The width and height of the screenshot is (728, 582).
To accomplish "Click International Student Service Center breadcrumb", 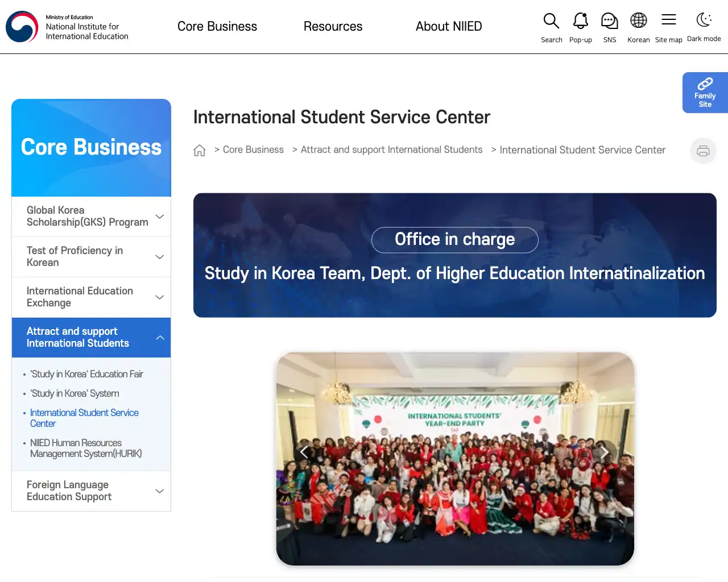I will (582, 150).
